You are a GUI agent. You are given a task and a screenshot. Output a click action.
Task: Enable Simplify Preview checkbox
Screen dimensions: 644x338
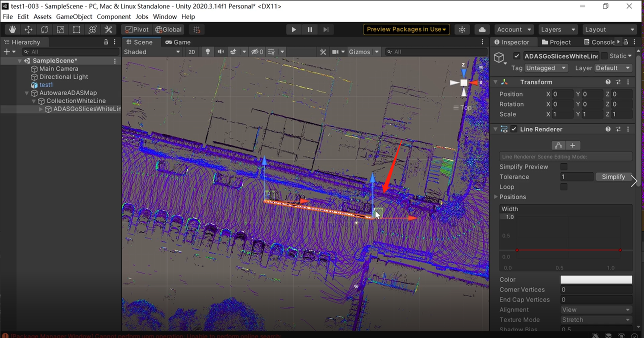(564, 166)
